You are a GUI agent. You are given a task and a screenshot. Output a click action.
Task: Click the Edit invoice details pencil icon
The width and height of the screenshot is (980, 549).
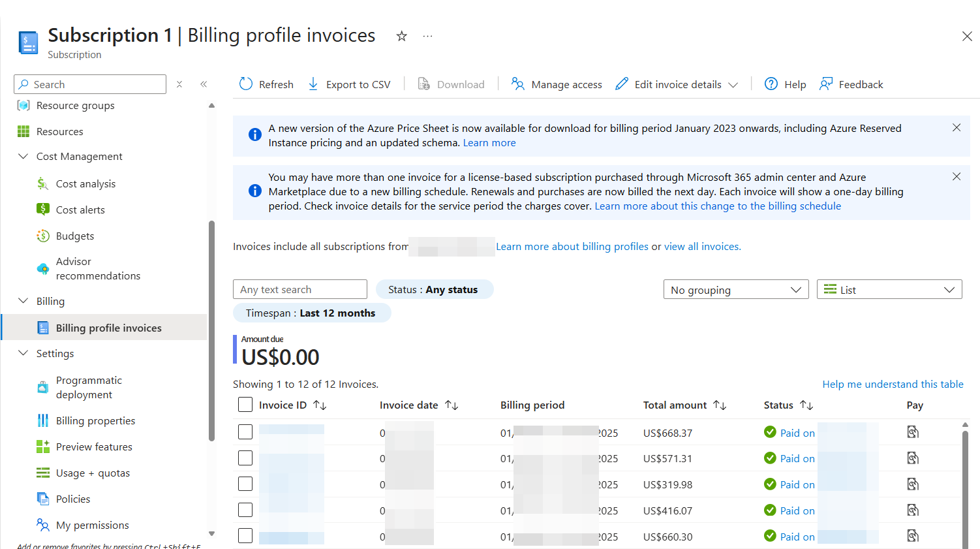(622, 84)
